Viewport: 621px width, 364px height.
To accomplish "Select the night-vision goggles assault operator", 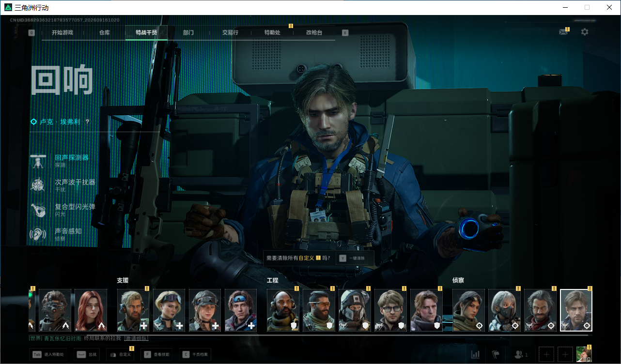I will (x=55, y=310).
